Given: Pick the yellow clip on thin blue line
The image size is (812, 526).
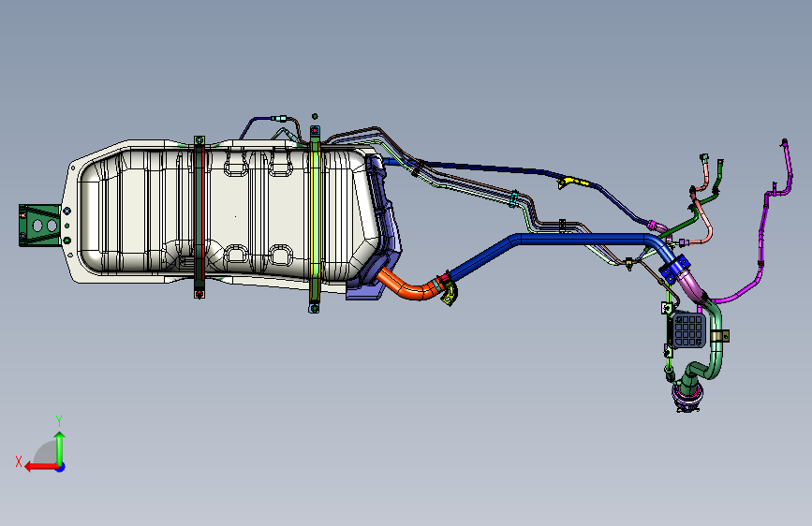Looking at the screenshot, I should 572,182.
